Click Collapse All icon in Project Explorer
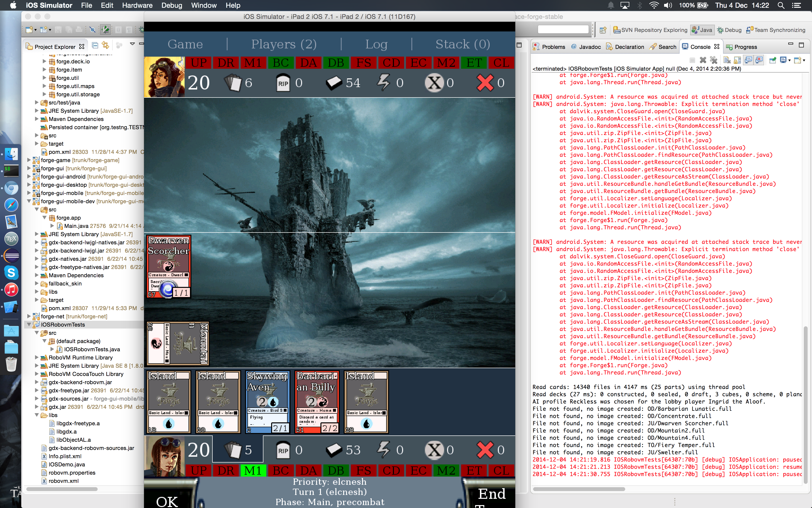Image resolution: width=812 pixels, height=508 pixels. click(x=95, y=46)
